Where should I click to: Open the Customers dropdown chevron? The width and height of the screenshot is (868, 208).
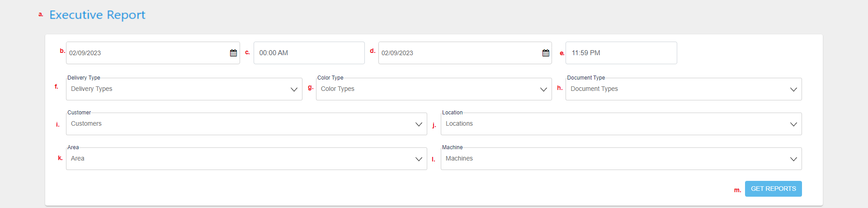tap(419, 124)
